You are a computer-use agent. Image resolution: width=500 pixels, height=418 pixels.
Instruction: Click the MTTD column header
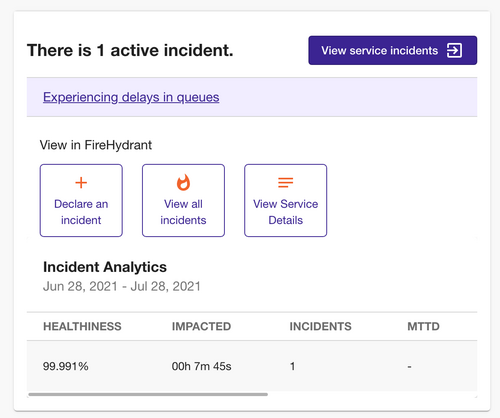[423, 326]
